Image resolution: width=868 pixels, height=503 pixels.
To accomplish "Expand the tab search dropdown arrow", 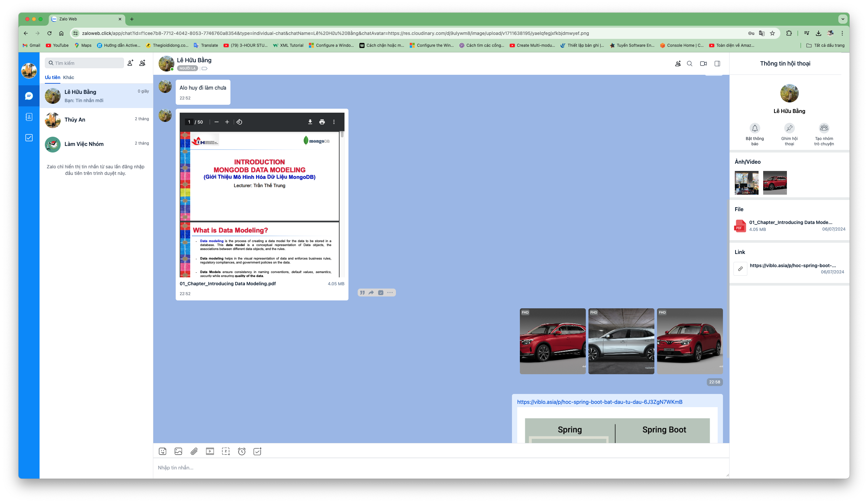I will click(843, 19).
